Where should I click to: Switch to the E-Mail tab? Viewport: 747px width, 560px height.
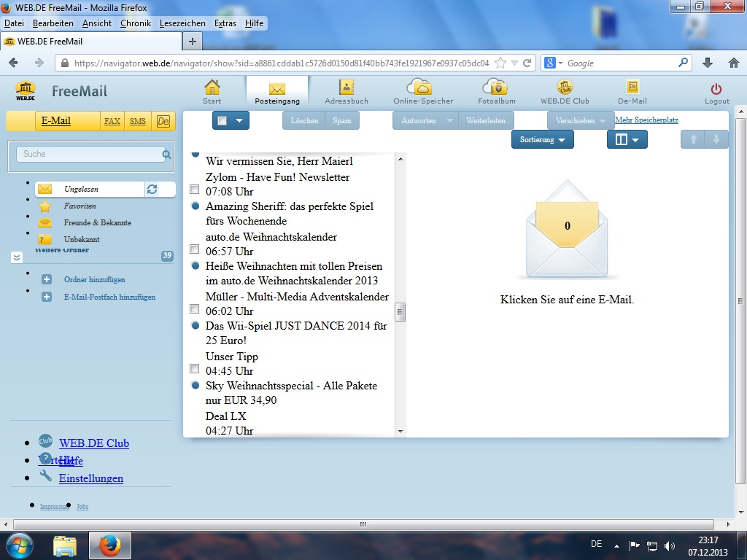(x=56, y=121)
